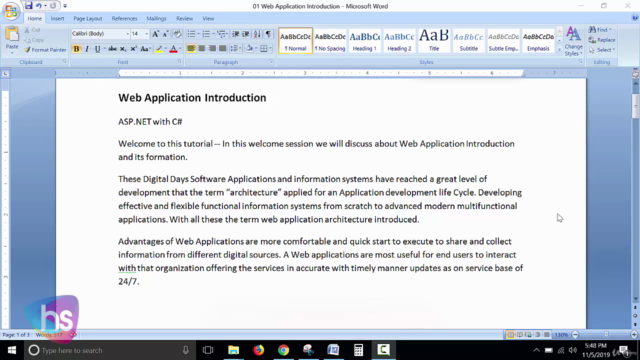Expand the Paste options arrow
Image resolution: width=640 pixels, height=360 pixels.
(12, 53)
